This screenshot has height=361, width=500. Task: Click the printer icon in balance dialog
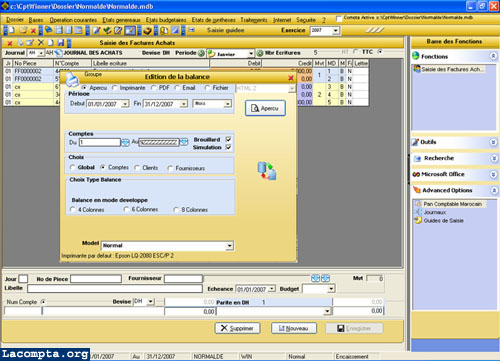click(x=71, y=80)
